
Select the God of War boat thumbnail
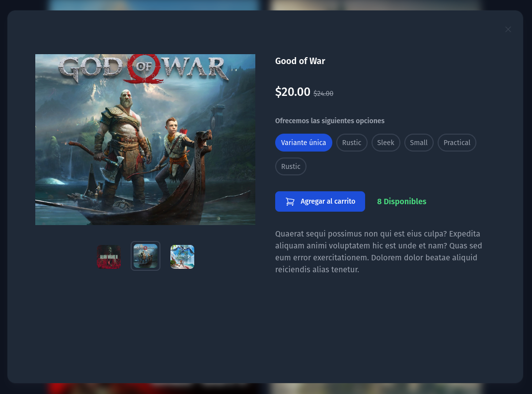click(146, 256)
